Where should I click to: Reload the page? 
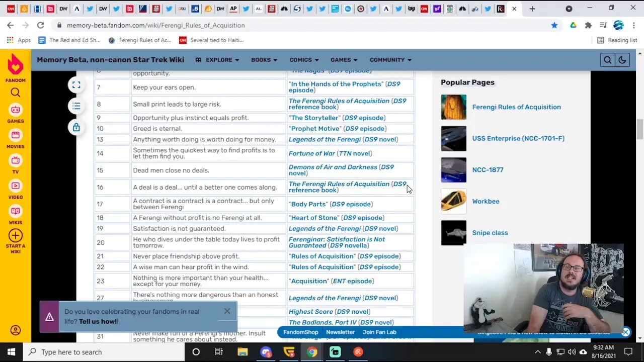[40, 25]
